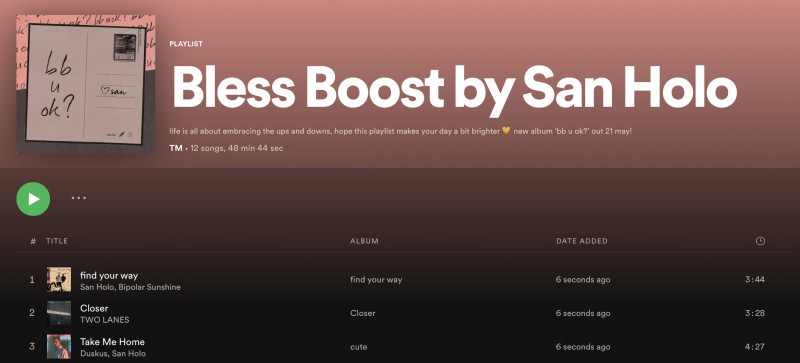Open the TWO LANES artist page

pos(105,320)
